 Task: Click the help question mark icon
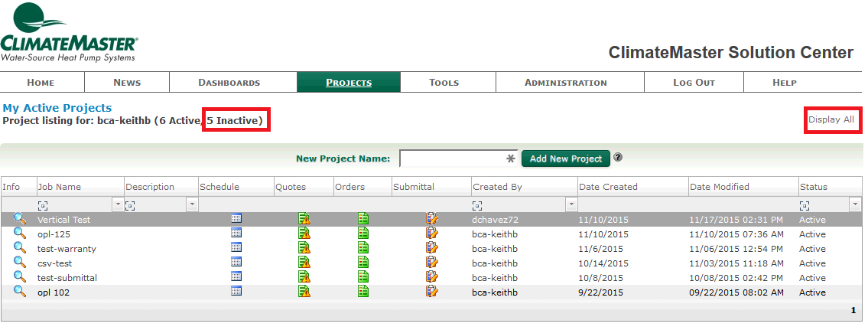click(x=619, y=158)
